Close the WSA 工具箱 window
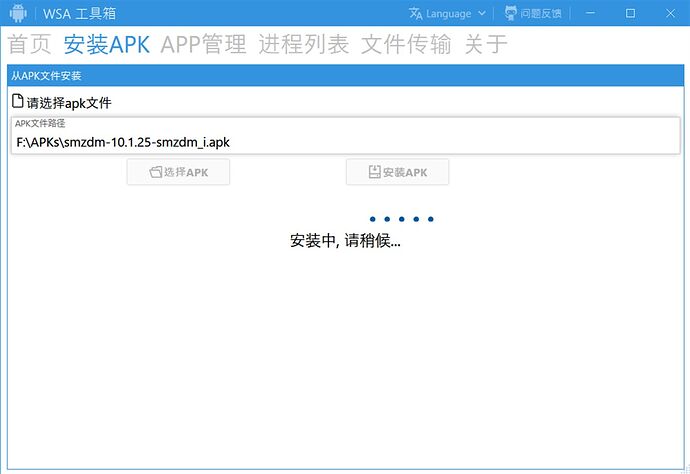 [670, 13]
